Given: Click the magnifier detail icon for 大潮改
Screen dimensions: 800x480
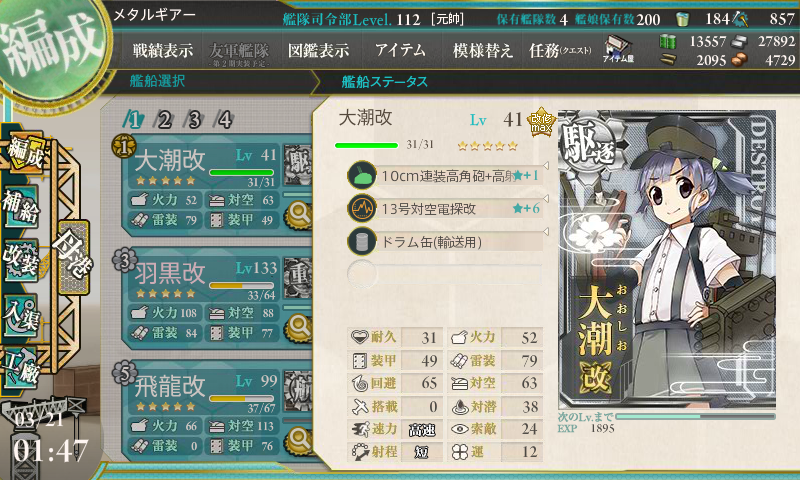Looking at the screenshot, I should pos(299,215).
